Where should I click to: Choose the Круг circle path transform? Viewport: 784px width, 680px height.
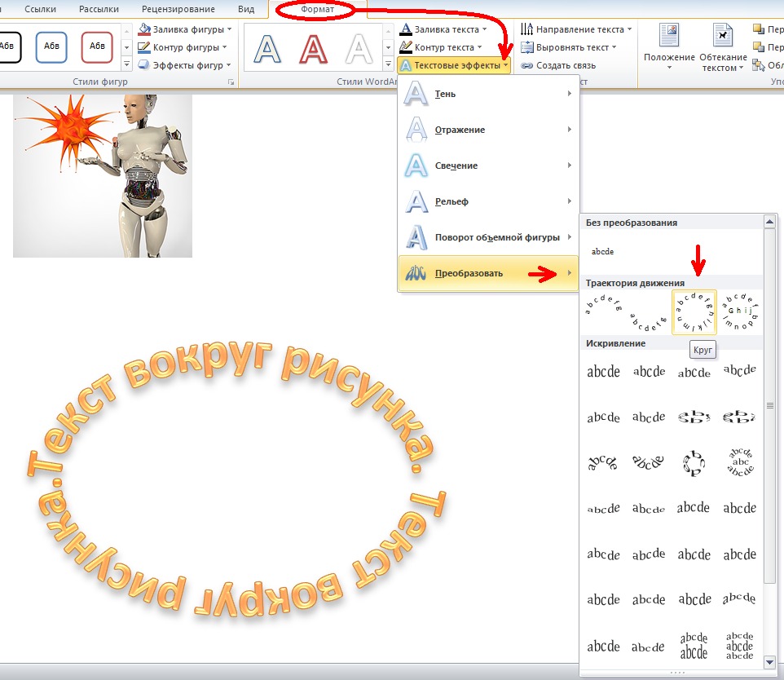tap(694, 312)
